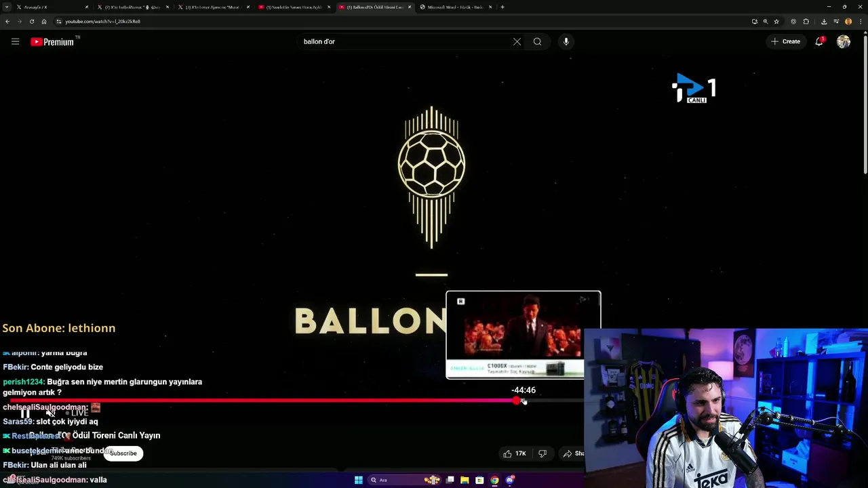Bookmark this page with star icon
The image size is (868, 488).
pos(776,21)
